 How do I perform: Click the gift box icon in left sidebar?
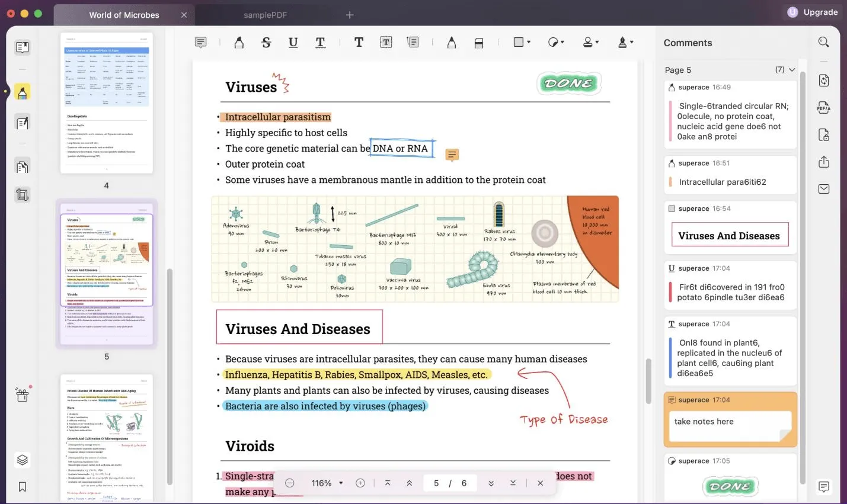23,395
